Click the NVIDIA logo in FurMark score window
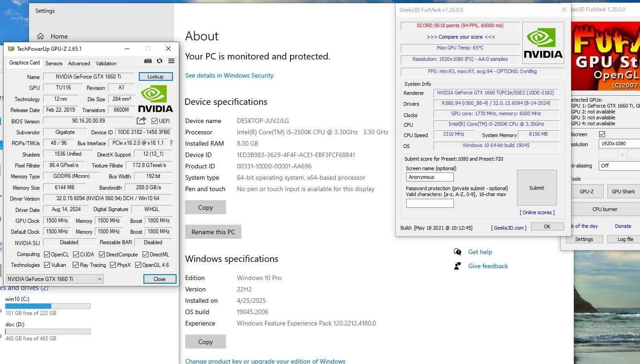 pos(543,43)
